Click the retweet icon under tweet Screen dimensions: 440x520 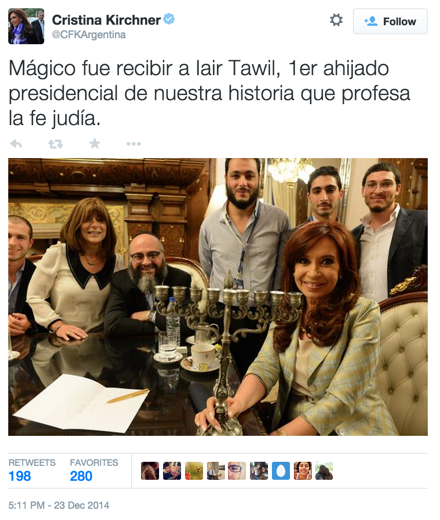click(x=55, y=144)
